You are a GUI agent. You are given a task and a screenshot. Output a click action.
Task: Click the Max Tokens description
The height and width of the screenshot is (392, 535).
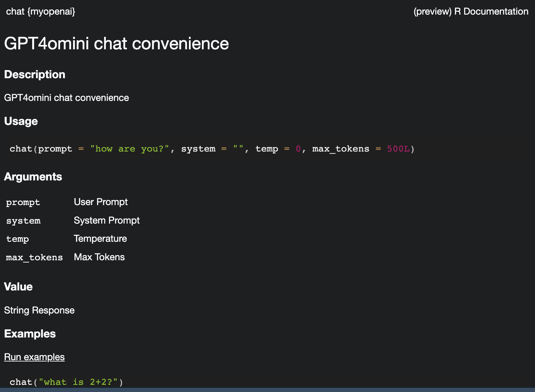[x=99, y=257]
